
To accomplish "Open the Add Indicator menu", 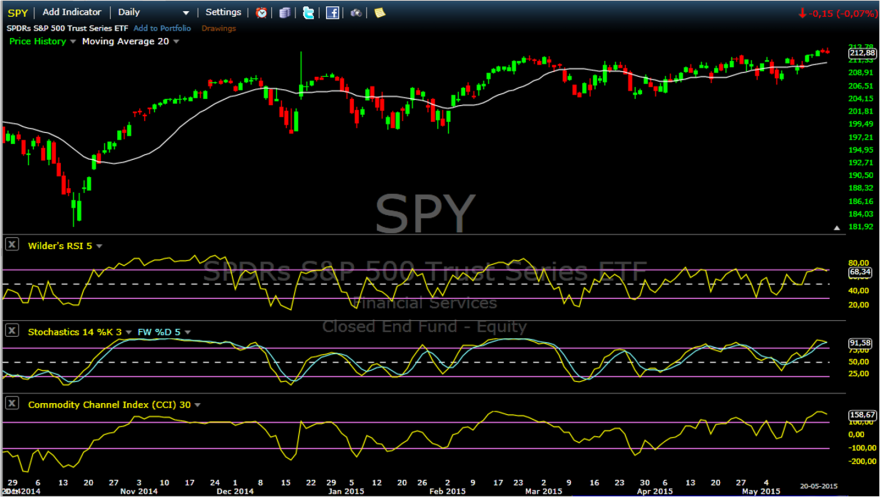I will [x=72, y=12].
